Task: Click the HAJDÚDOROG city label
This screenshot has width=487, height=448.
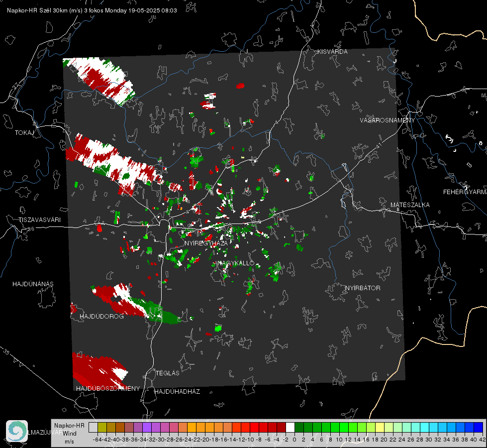Action: 101,316
